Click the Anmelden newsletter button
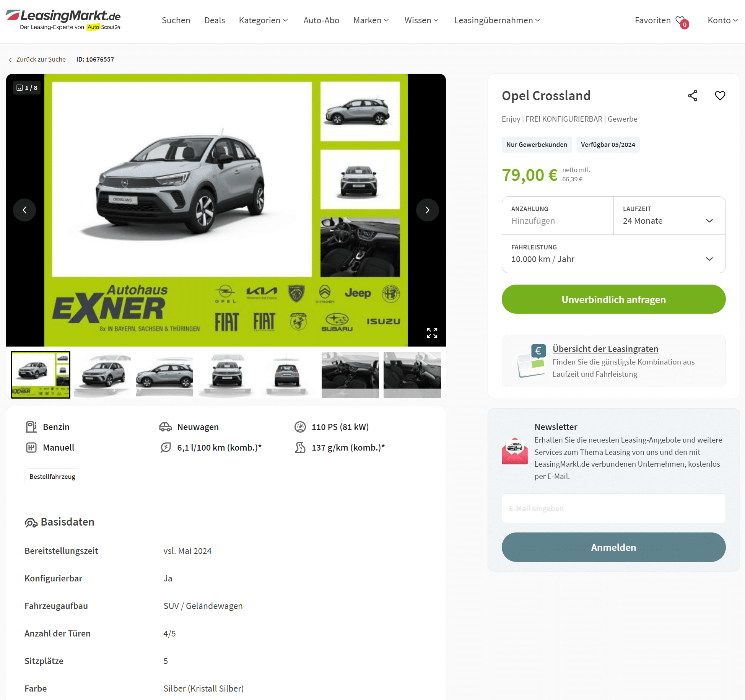Viewport: 745px width, 700px height. coord(614,547)
